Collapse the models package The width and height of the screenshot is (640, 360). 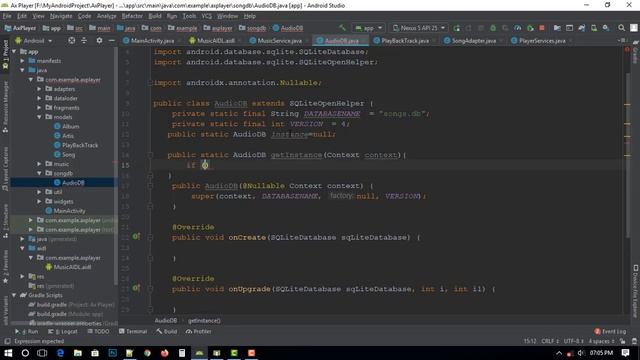coord(39,117)
